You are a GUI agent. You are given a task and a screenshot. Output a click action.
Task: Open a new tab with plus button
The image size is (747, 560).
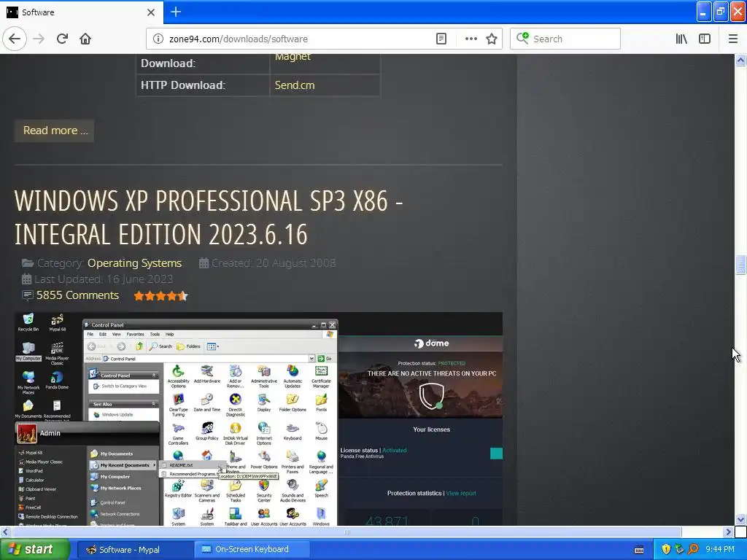pyautogui.click(x=176, y=12)
